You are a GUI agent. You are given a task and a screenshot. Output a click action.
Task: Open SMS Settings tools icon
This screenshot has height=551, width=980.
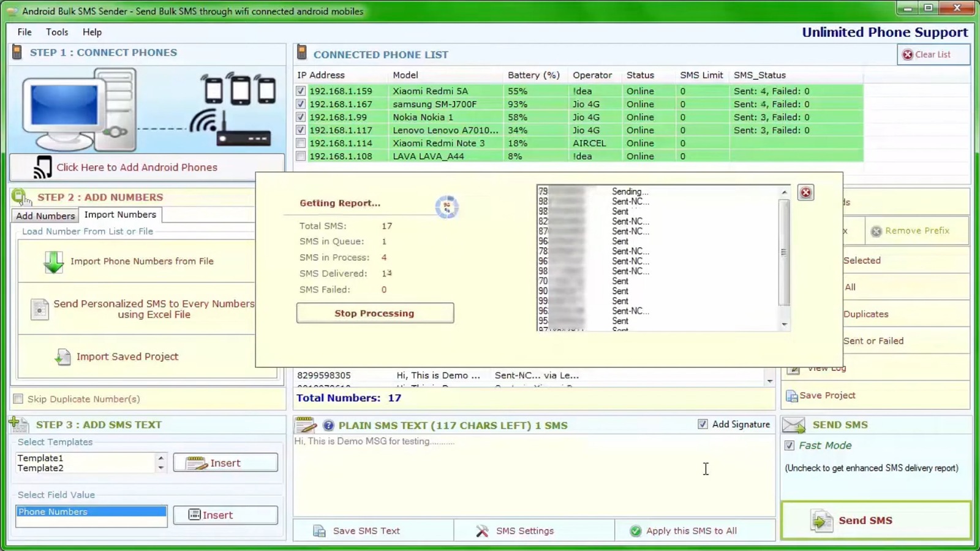tap(482, 531)
